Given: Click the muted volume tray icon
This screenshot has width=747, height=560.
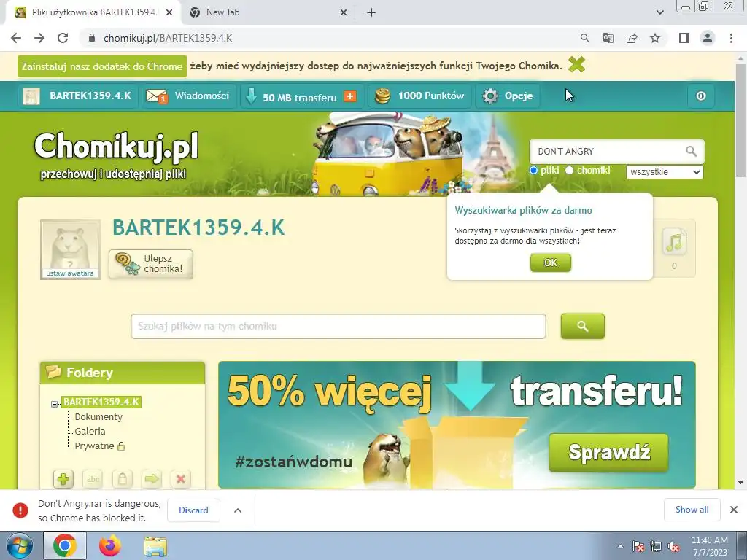Looking at the screenshot, I should coord(673,547).
